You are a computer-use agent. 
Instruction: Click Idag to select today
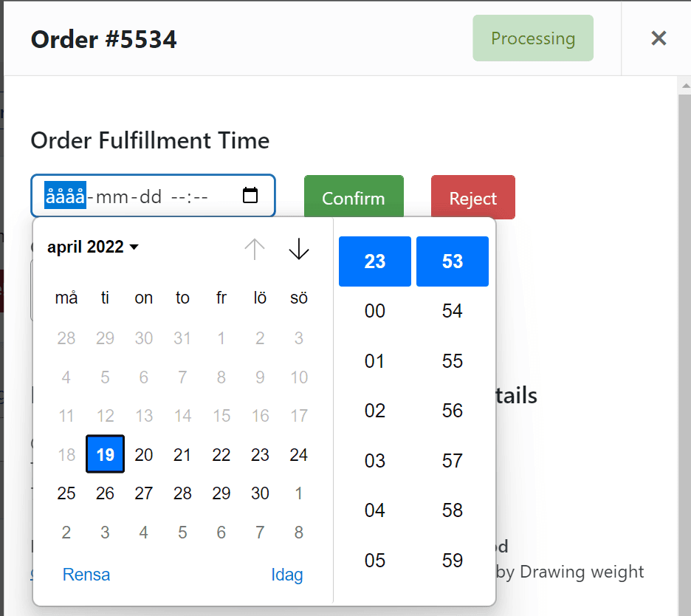pyautogui.click(x=287, y=575)
